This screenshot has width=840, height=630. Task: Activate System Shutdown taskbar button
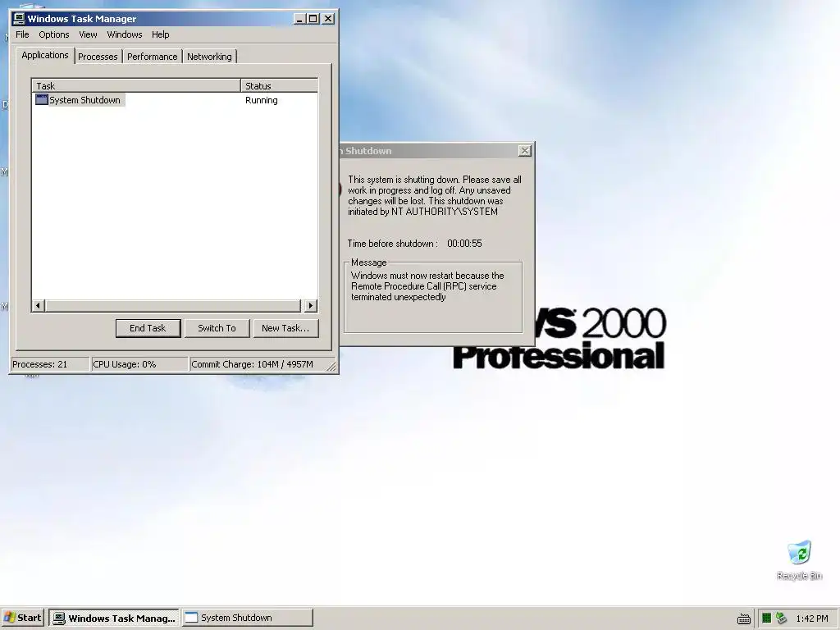[248, 618]
